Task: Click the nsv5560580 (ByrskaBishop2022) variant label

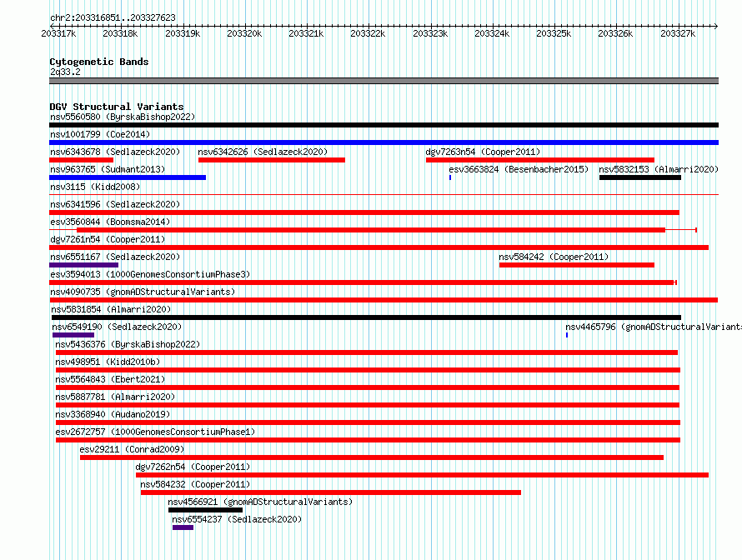Action: (123, 117)
